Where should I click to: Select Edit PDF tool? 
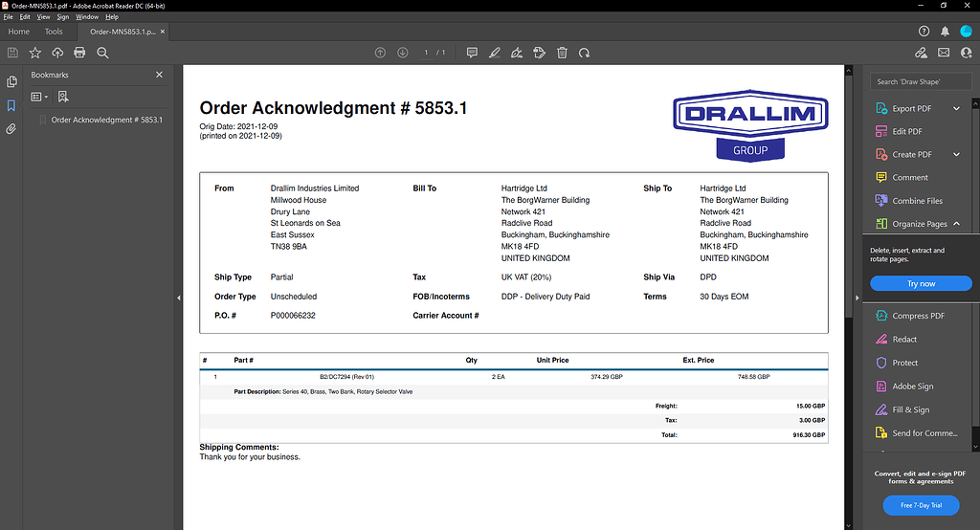point(907,132)
